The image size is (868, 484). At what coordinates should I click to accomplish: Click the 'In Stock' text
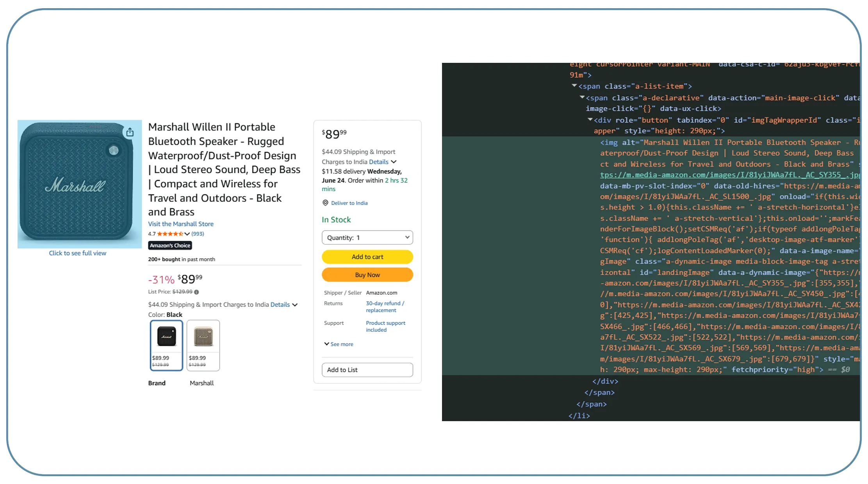[x=336, y=220]
